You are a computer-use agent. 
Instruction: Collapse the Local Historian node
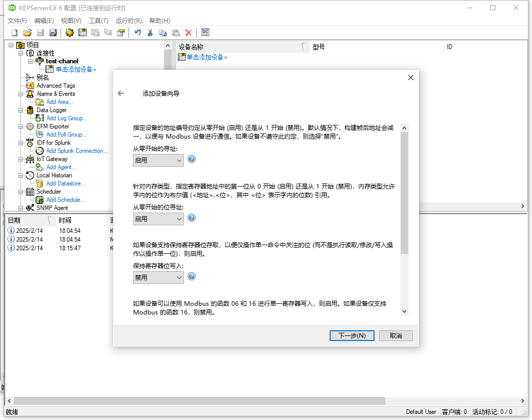tap(21, 175)
